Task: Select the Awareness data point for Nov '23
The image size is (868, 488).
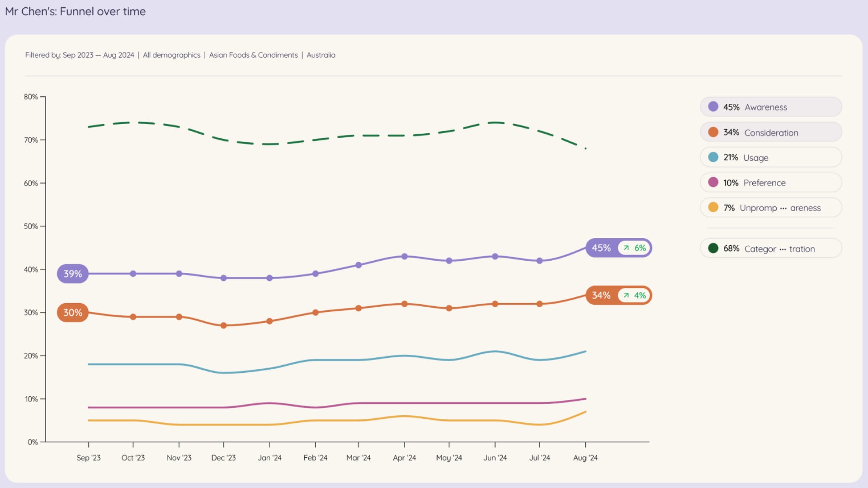Action: [179, 274]
